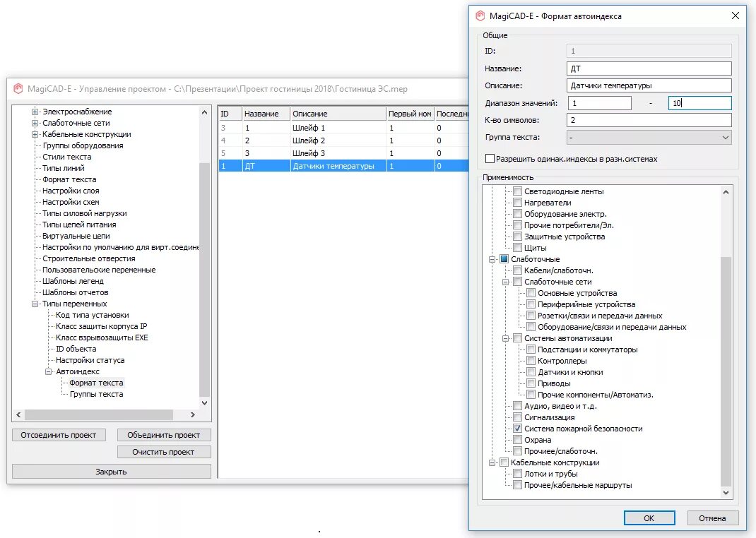Click the Первый ном column header

[410, 114]
